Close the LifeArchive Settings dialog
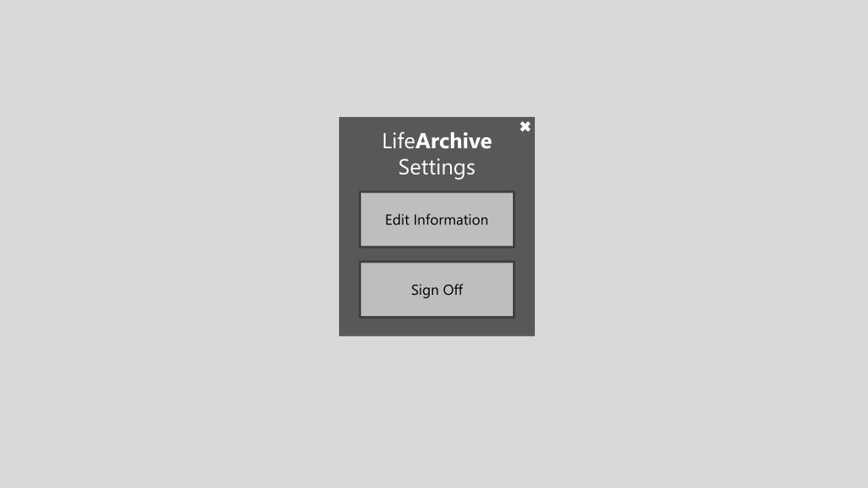The image size is (868, 488). [x=525, y=127]
